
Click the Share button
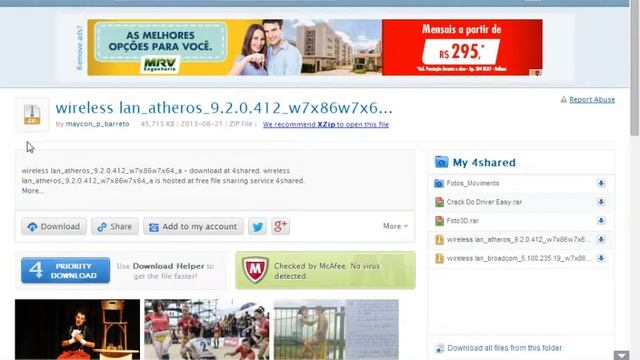(115, 227)
